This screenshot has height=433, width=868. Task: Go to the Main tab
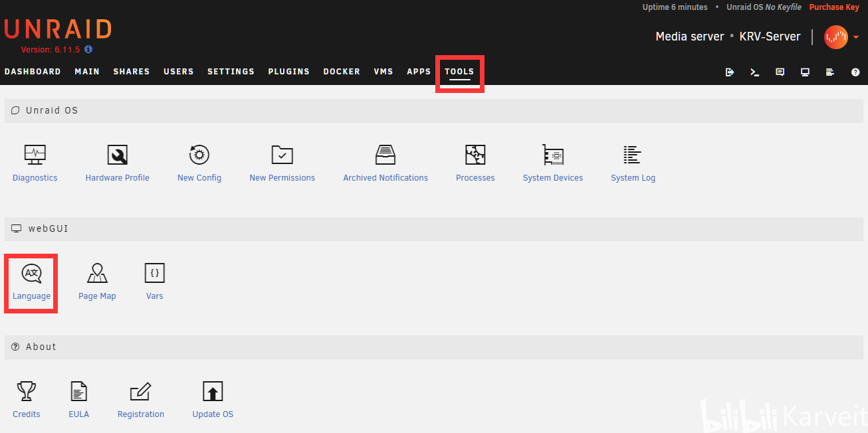87,72
